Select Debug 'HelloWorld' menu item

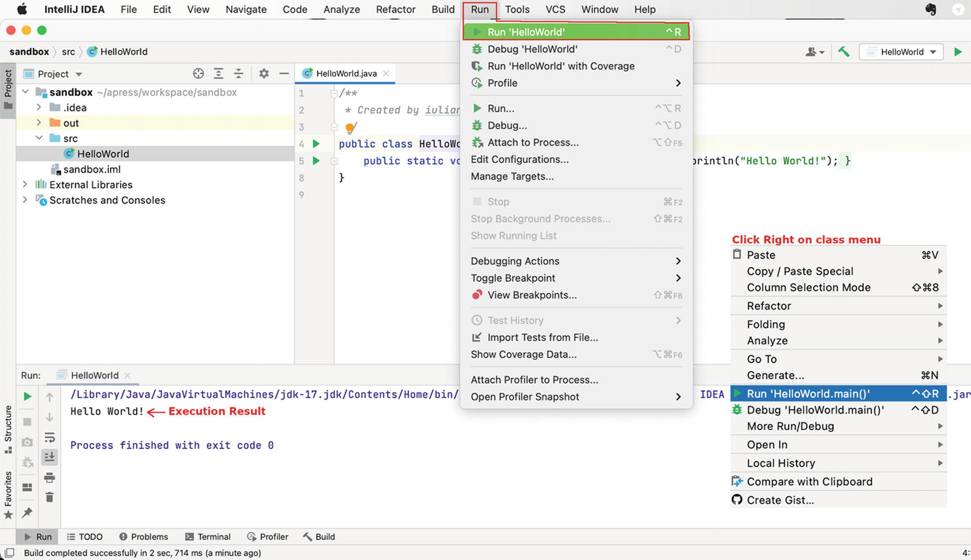point(576,49)
